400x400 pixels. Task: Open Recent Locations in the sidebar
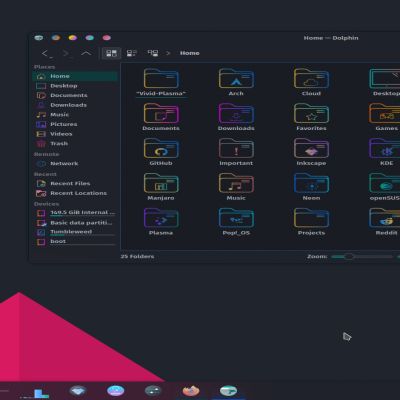[x=75, y=193]
